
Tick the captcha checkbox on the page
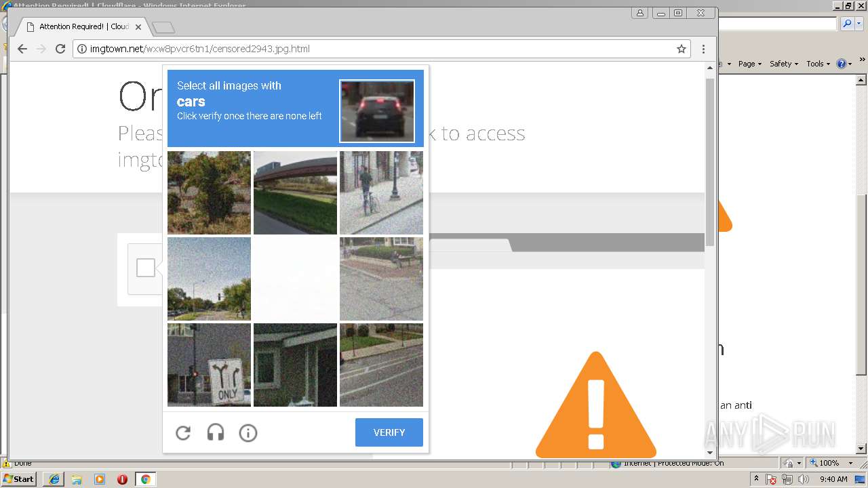pyautogui.click(x=146, y=268)
